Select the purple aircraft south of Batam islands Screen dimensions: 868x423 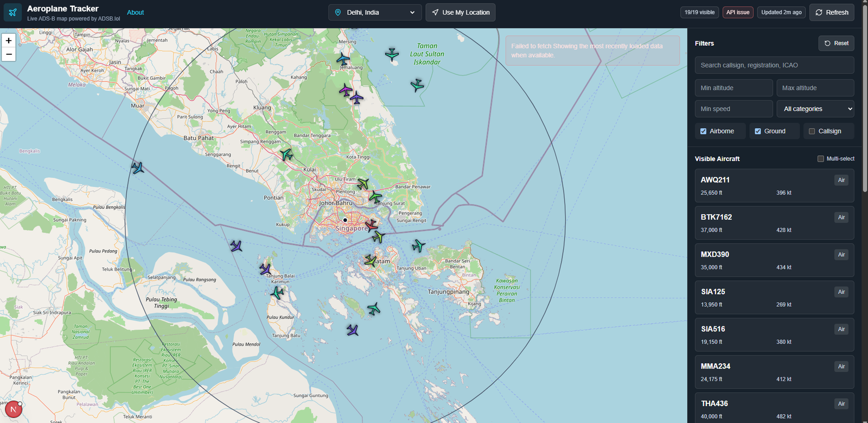coord(353,330)
